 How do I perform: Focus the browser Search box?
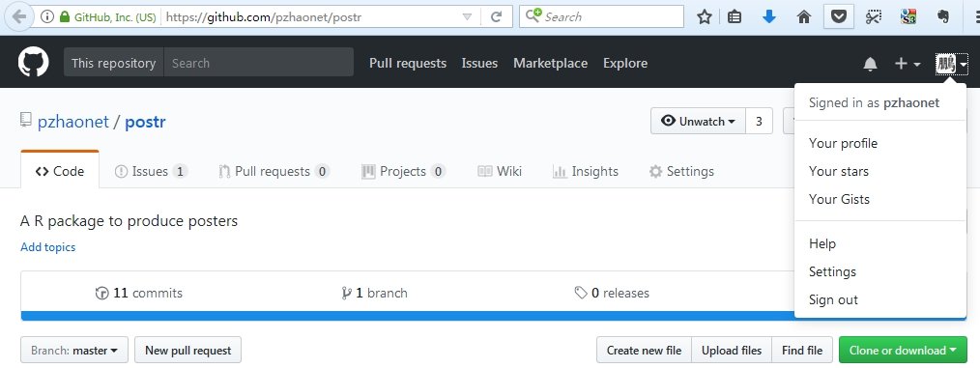pyautogui.click(x=601, y=16)
